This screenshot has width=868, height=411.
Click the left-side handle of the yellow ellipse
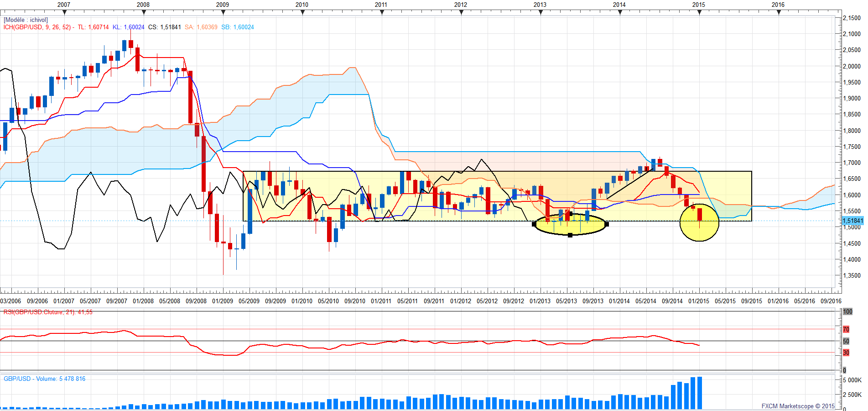pos(534,224)
